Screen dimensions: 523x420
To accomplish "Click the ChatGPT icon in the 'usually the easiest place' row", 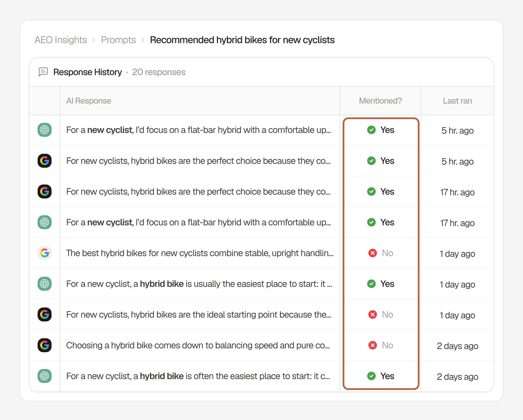I will (45, 284).
